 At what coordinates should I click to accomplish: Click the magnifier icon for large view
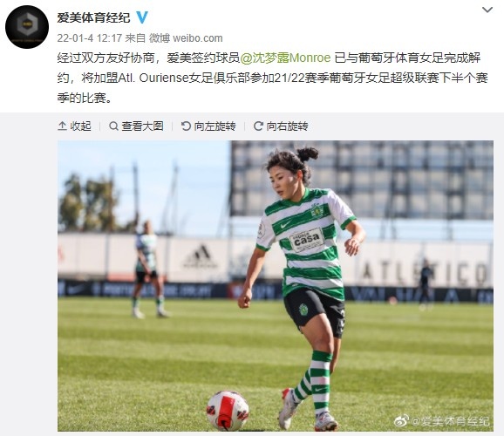113,126
